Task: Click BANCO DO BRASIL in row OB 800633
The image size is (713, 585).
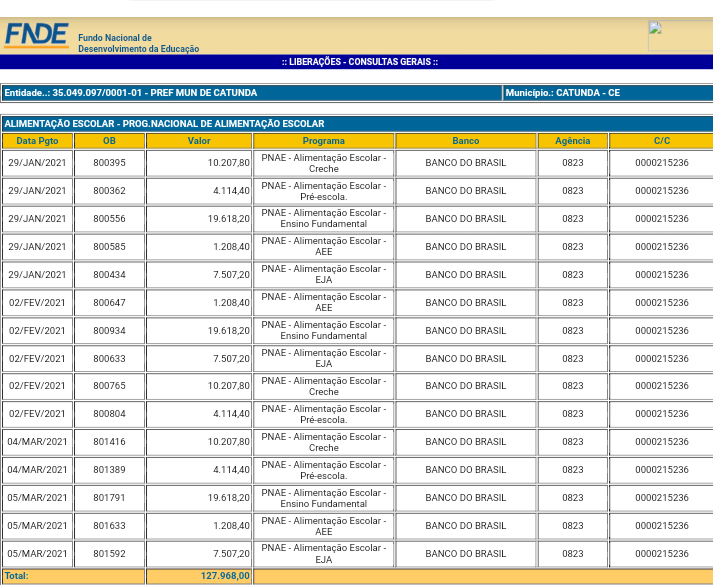Action: pyautogui.click(x=466, y=359)
